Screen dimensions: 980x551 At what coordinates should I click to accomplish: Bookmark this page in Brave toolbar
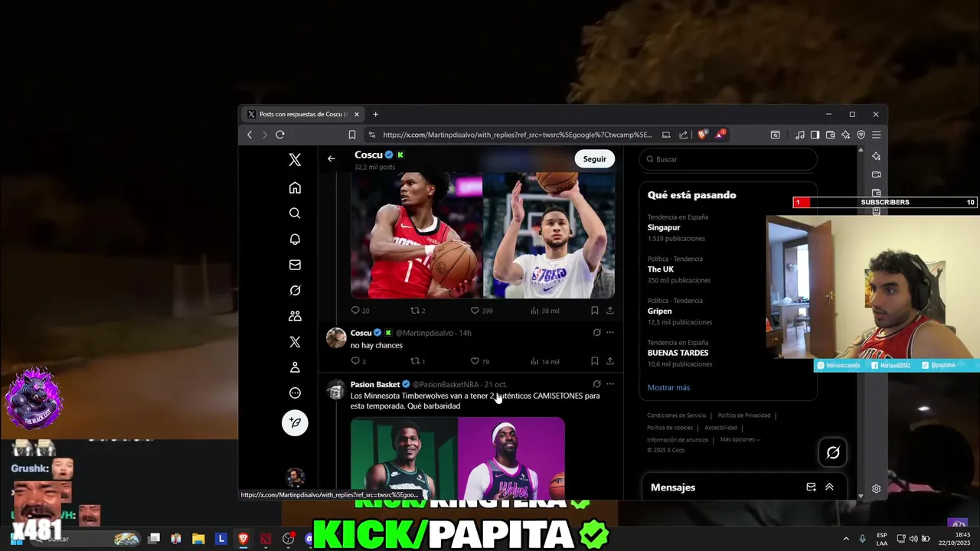pyautogui.click(x=352, y=135)
